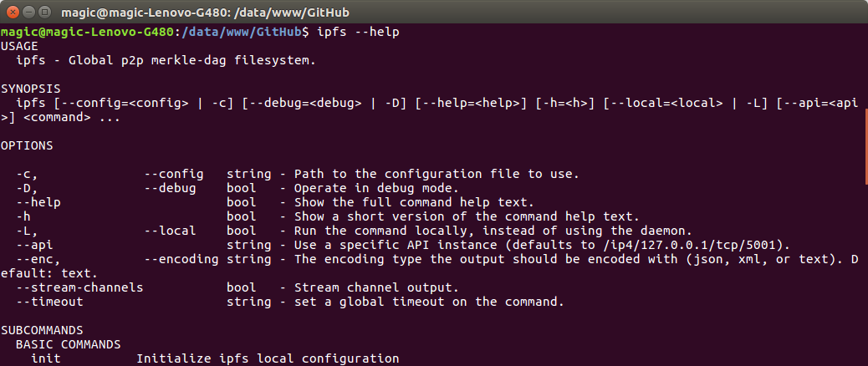Screen dimensions: 868x366
Task: Click the init subcommand
Action: click(x=45, y=358)
